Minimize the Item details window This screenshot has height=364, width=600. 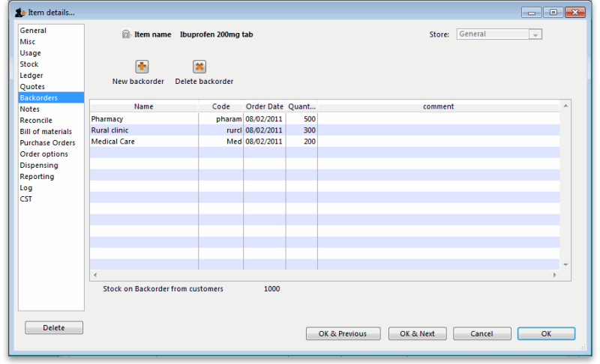[x=532, y=13]
